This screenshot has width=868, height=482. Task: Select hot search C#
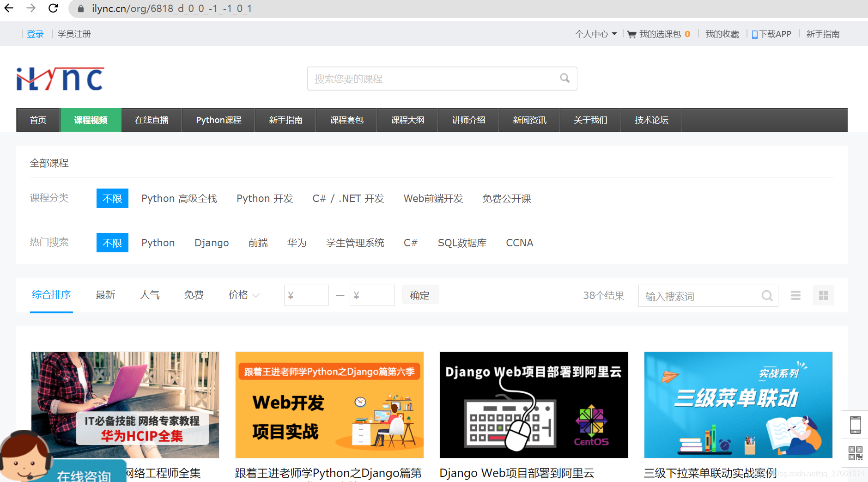coord(411,243)
